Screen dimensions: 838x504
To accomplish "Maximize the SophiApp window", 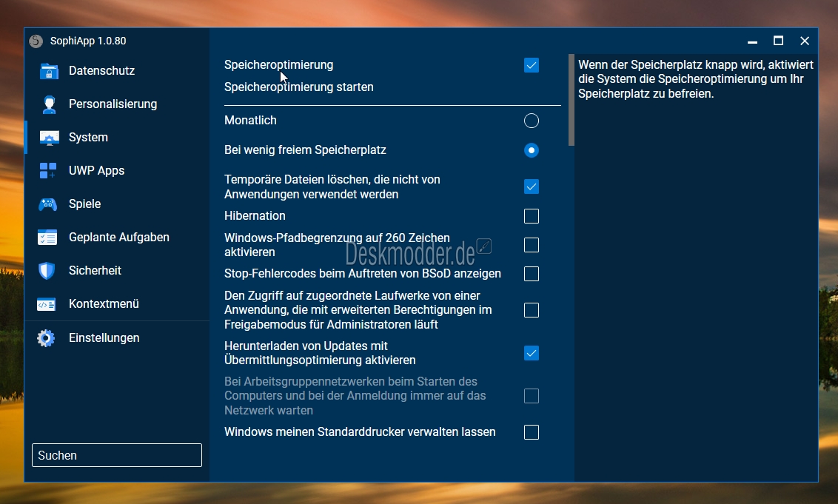I will click(x=779, y=41).
